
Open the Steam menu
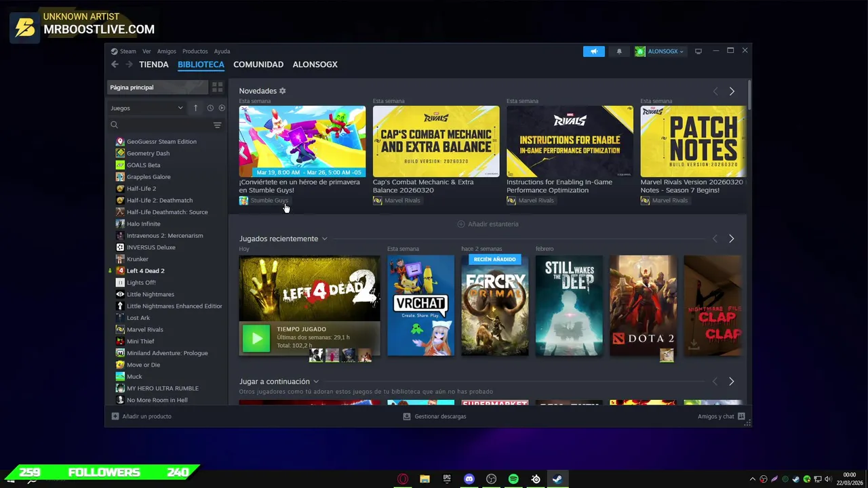[x=123, y=52]
